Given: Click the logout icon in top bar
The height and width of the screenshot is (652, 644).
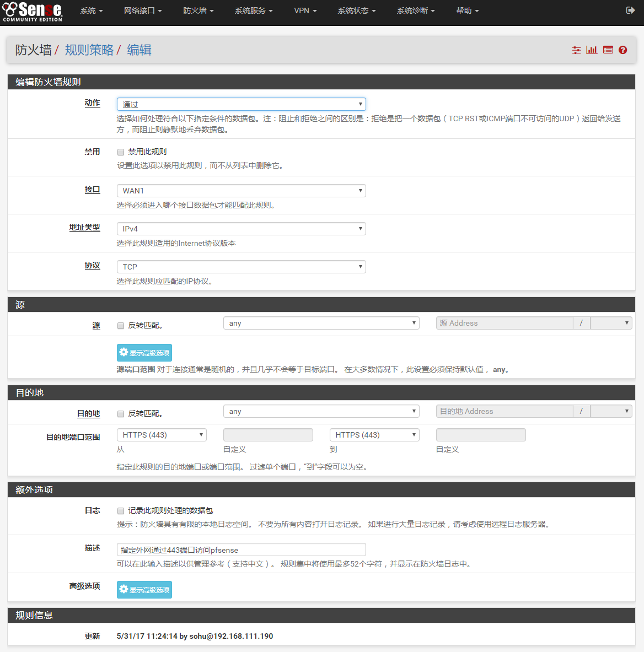Looking at the screenshot, I should point(630,10).
